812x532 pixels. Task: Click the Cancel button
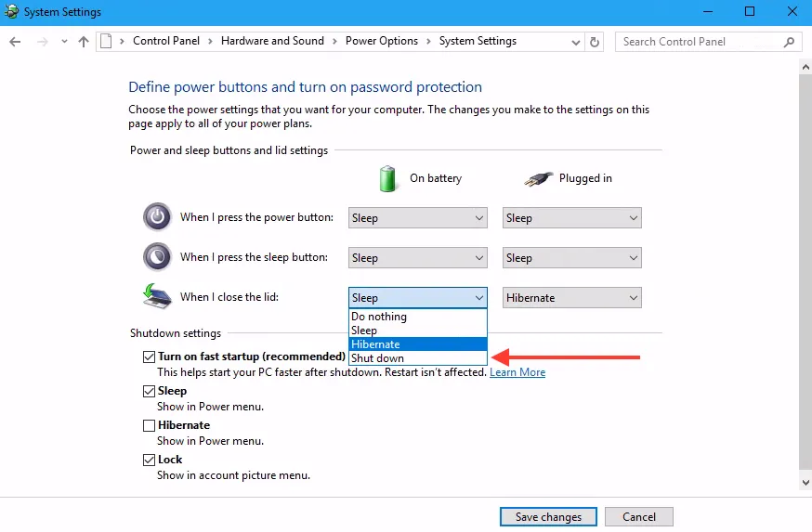pyautogui.click(x=639, y=517)
